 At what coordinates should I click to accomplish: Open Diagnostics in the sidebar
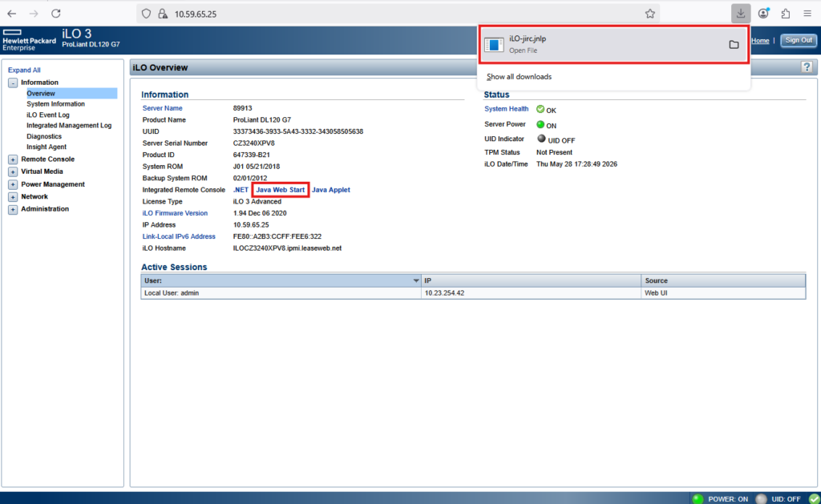[x=44, y=136]
